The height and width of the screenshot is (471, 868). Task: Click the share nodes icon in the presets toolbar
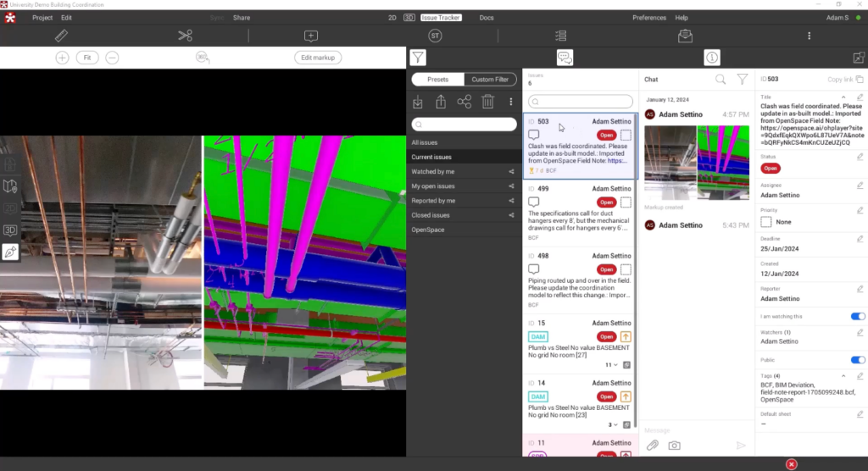pos(465,102)
